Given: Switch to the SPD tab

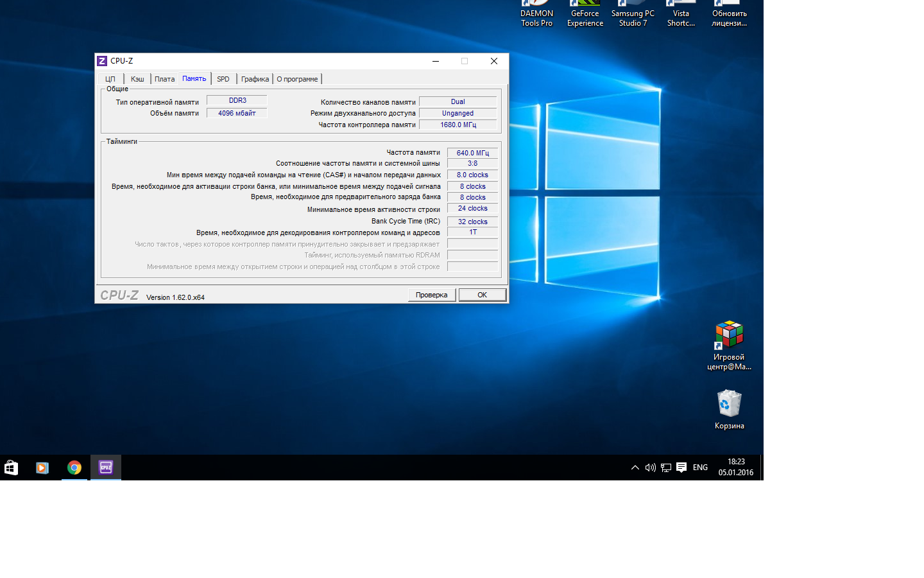Looking at the screenshot, I should pos(223,79).
